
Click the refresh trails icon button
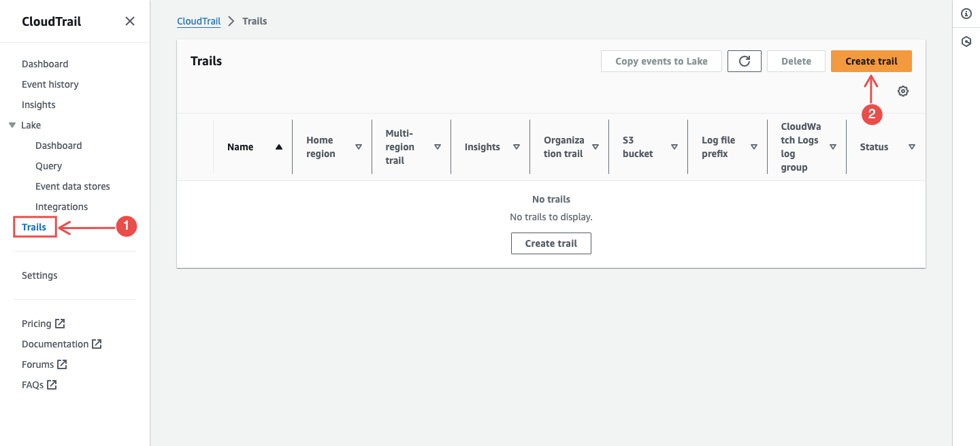pyautogui.click(x=745, y=61)
